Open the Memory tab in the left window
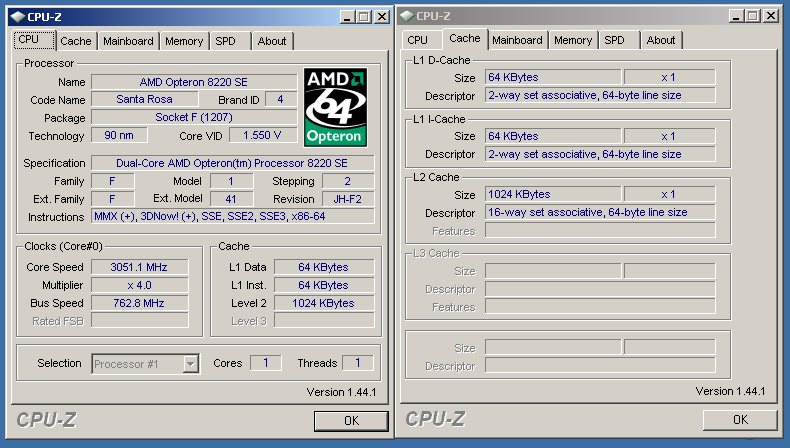 pos(184,41)
